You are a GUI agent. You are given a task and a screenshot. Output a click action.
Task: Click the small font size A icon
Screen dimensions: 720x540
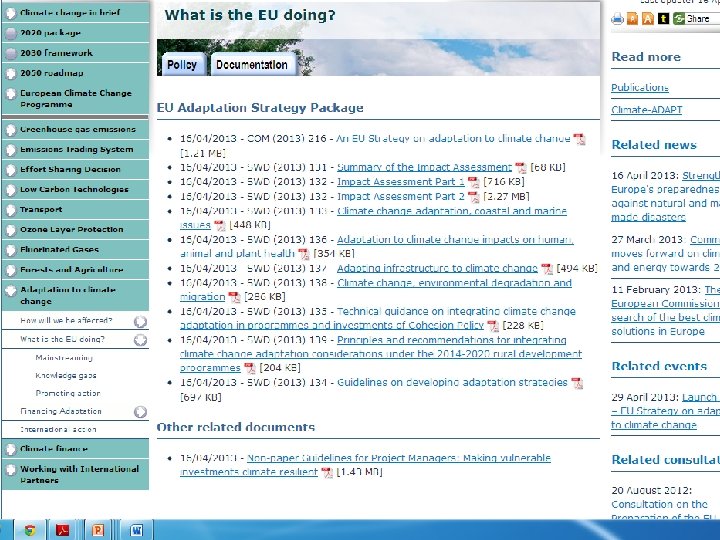tap(633, 19)
